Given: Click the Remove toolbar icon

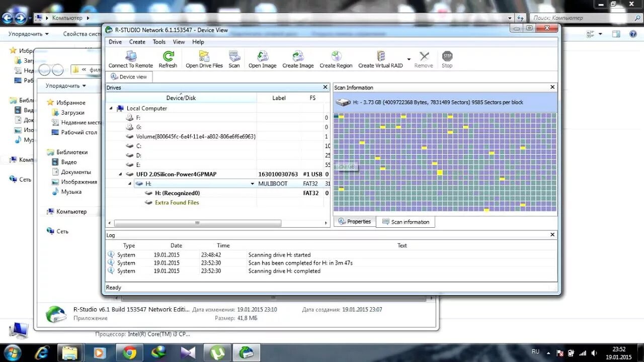Looking at the screenshot, I should (424, 59).
